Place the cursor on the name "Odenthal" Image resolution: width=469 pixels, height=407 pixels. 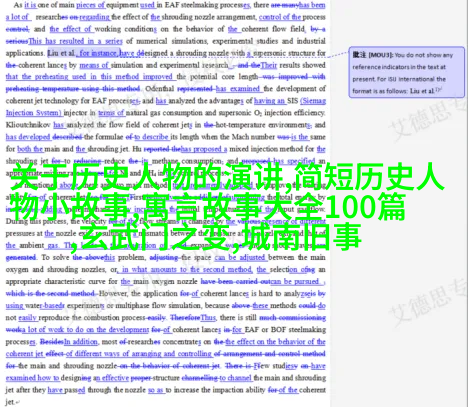point(160,89)
